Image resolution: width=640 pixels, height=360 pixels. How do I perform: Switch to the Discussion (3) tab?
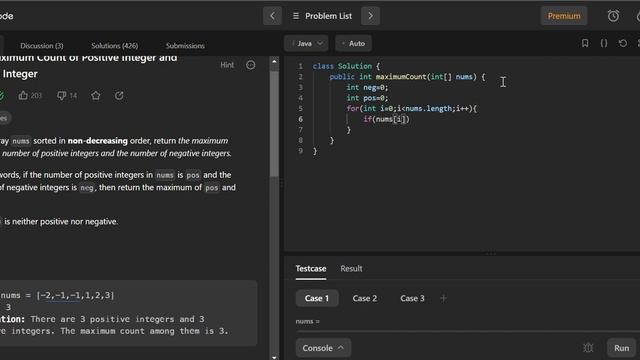42,46
